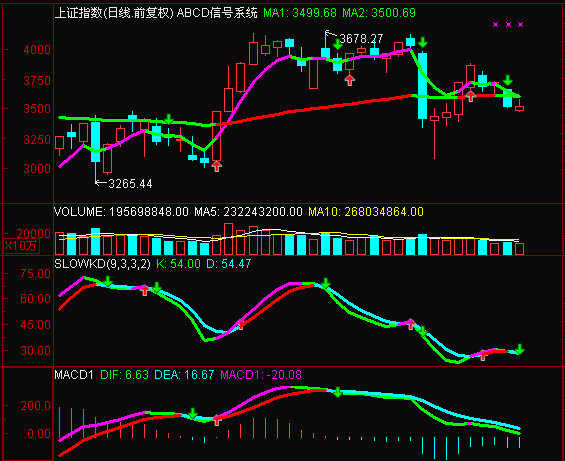Click the middle magenta x marker at top right
Viewport: 565px width, 461px height.
(508, 25)
